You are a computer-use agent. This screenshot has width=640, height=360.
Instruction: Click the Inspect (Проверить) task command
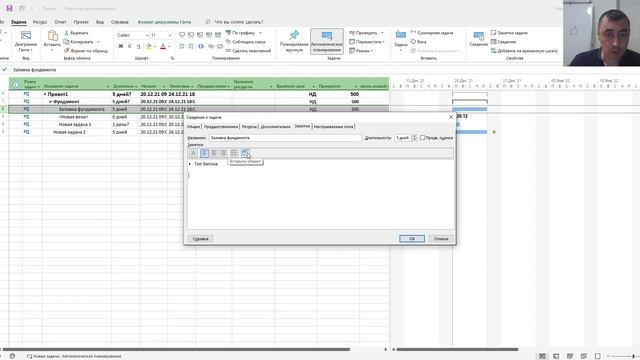pyautogui.click(x=363, y=33)
